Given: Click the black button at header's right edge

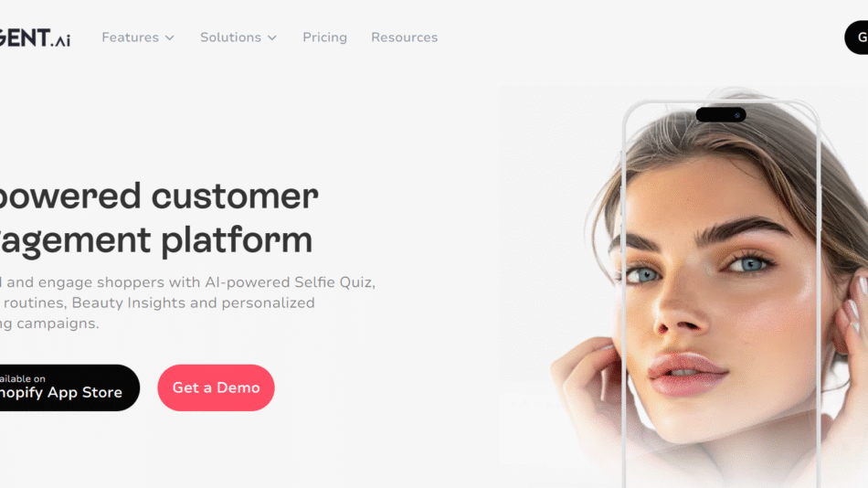Looking at the screenshot, I should pos(856,37).
